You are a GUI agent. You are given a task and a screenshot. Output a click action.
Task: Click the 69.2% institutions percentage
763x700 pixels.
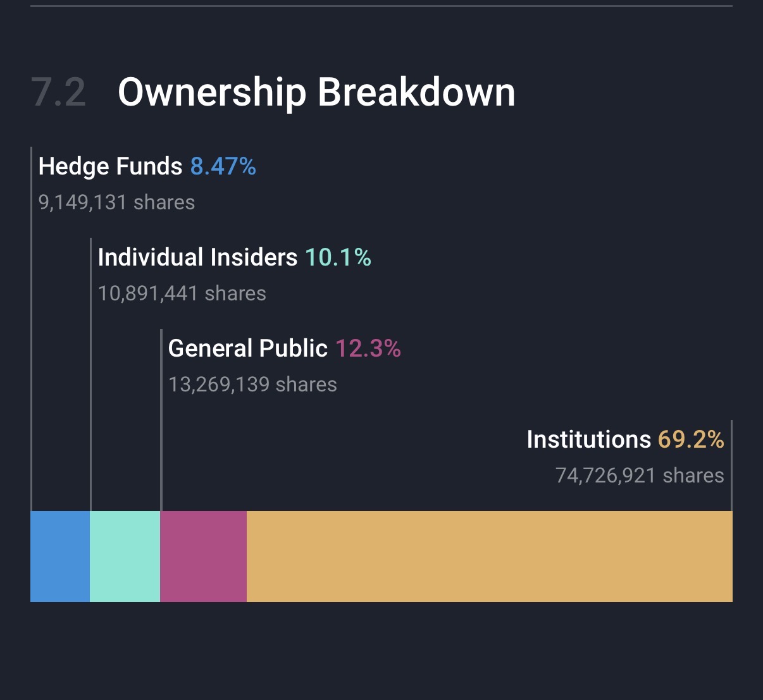(x=691, y=439)
